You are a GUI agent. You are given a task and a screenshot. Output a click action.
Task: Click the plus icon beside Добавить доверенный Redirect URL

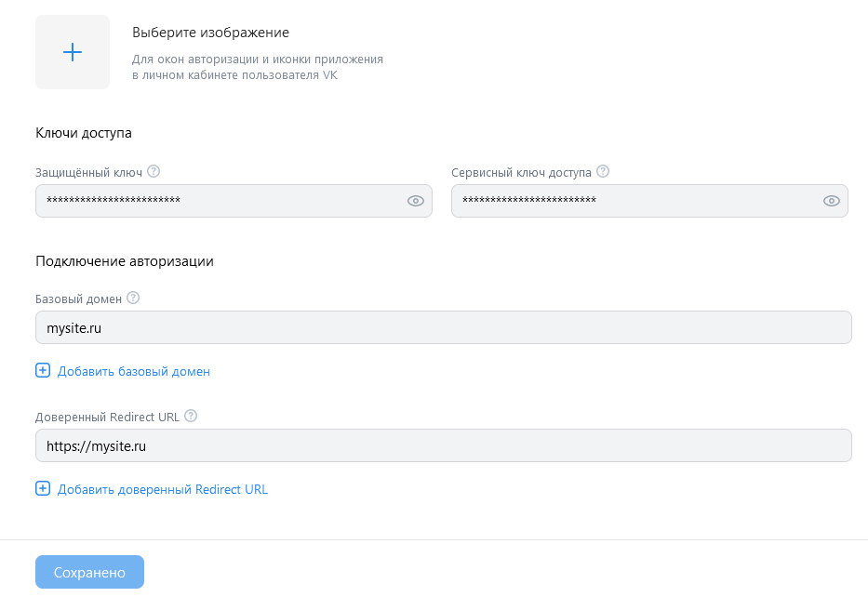point(43,488)
